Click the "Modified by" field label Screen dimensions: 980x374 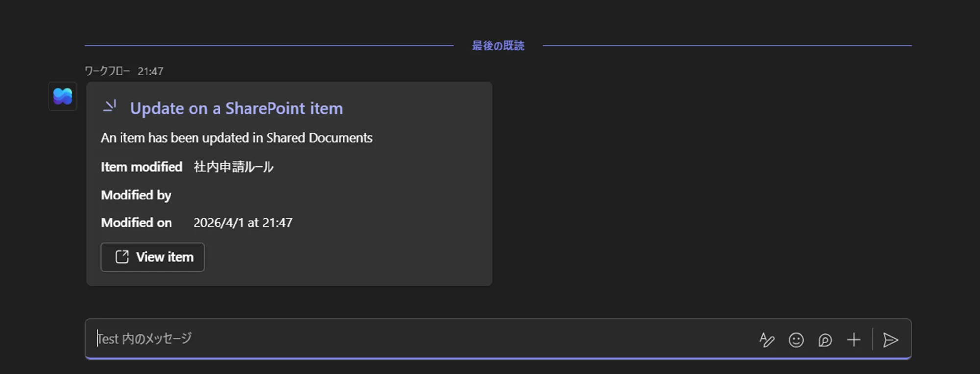[x=136, y=195]
